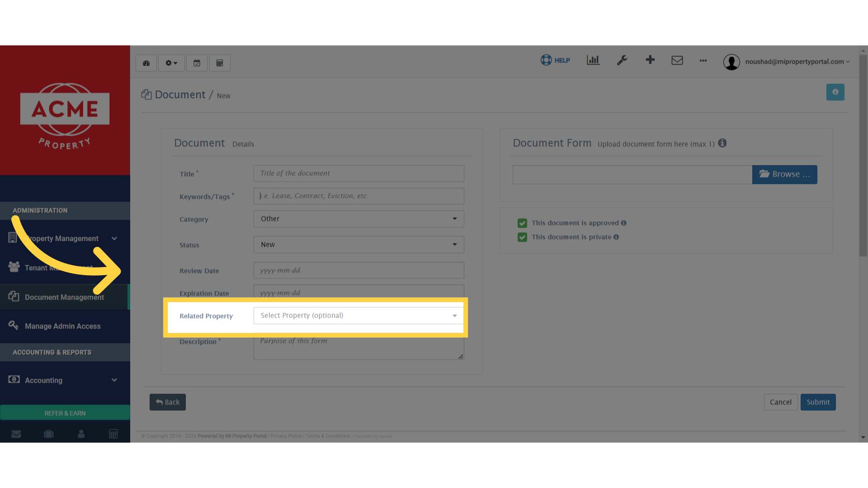The image size is (868, 488).
Task: Click the plus add-new icon
Action: (650, 60)
